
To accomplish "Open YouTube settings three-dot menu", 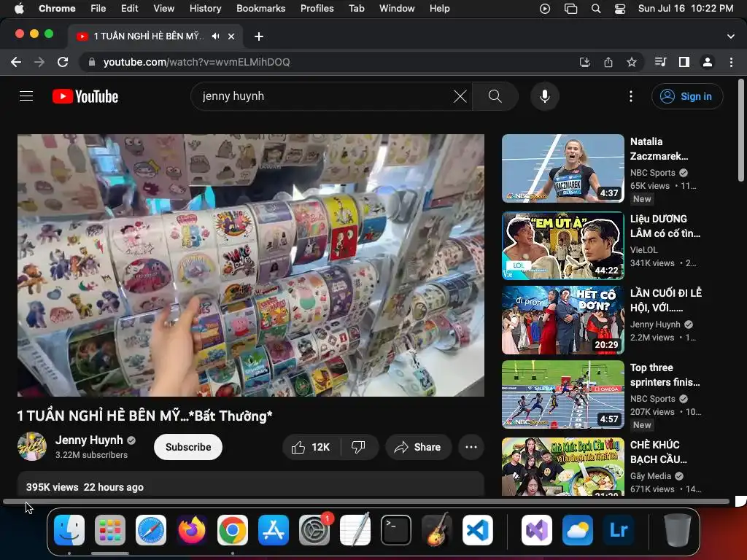I will point(631,96).
